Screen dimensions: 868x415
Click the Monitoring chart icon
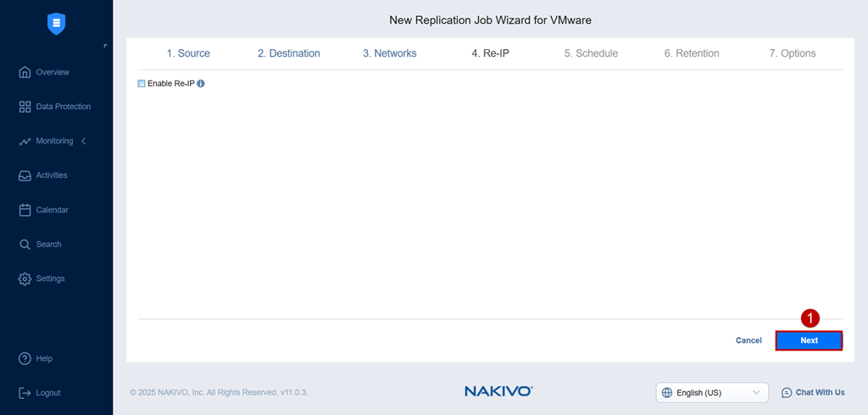point(25,141)
